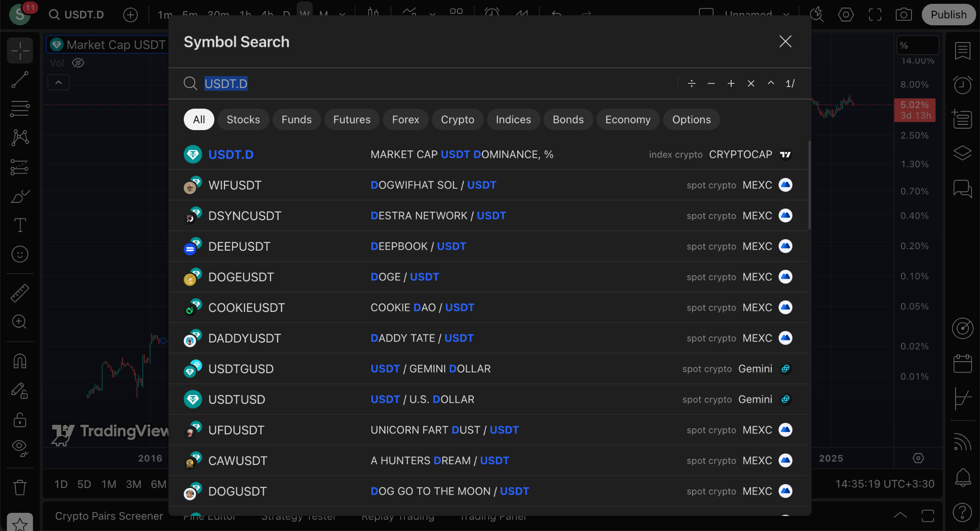
Task: Open the Fibonacci retracement tools
Action: (20, 109)
